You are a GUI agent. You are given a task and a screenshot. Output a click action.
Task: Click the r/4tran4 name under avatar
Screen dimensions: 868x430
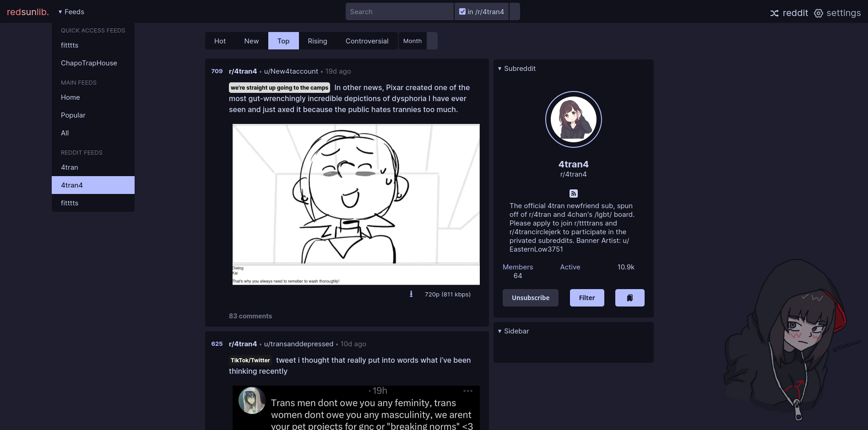coord(574,174)
